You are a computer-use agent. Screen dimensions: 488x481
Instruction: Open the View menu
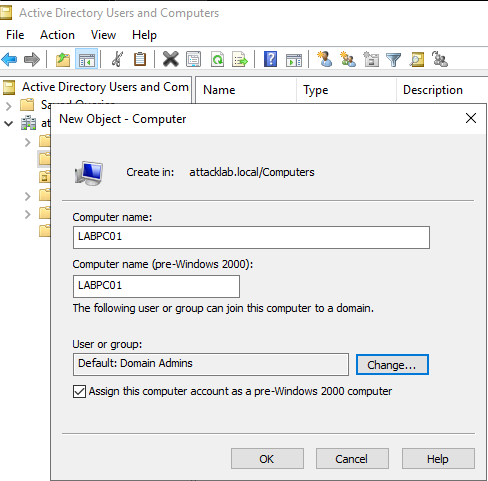tap(103, 35)
